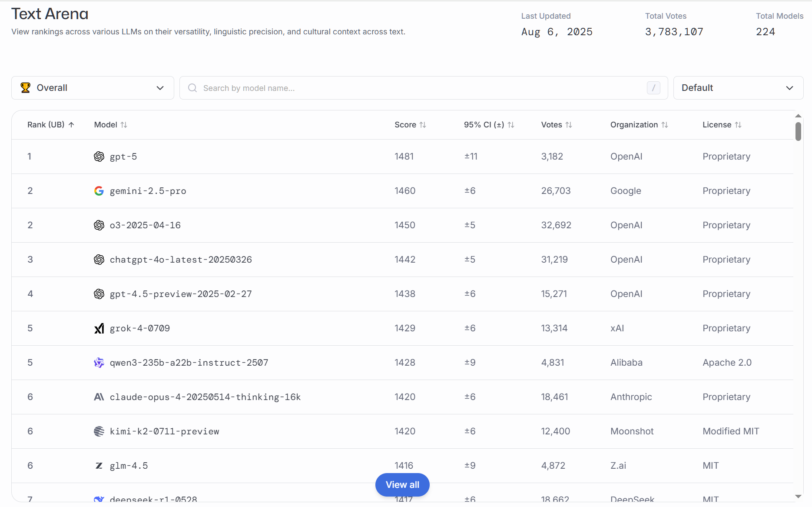Click the Alibaba Qwen logo icon

(99, 363)
